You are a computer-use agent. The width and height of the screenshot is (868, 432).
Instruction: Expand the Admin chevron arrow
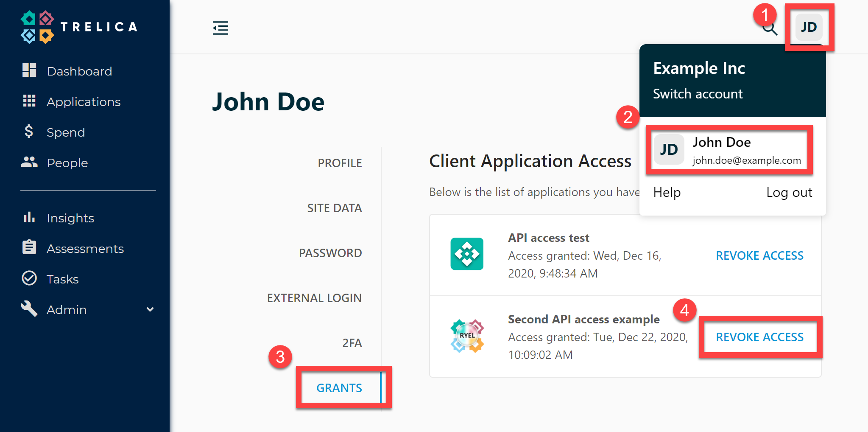pyautogui.click(x=150, y=309)
